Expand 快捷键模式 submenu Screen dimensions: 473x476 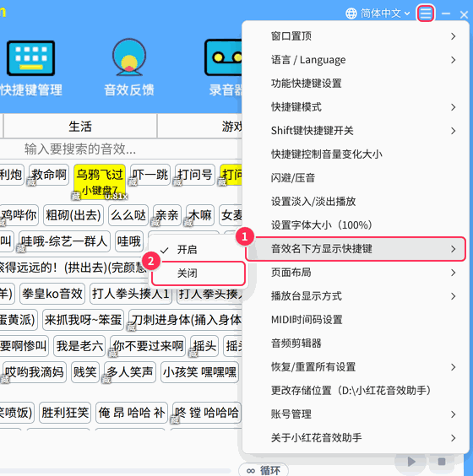tap(356, 107)
